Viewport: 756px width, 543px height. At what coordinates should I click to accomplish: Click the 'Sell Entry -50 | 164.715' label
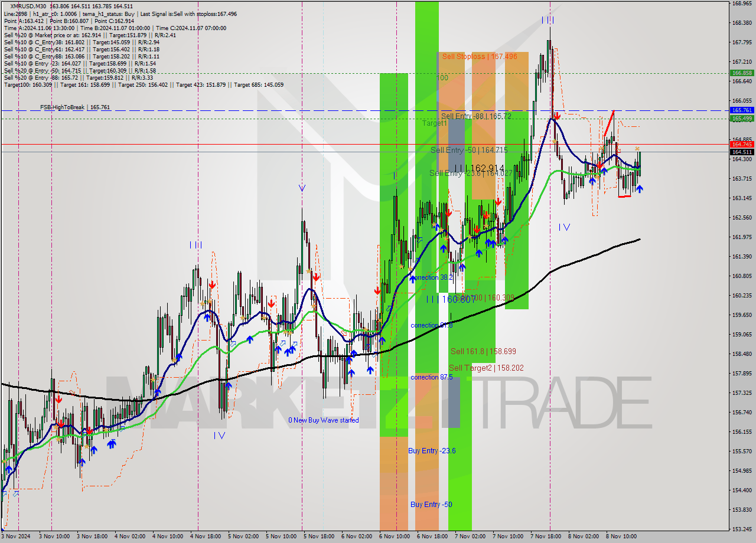pos(469,151)
